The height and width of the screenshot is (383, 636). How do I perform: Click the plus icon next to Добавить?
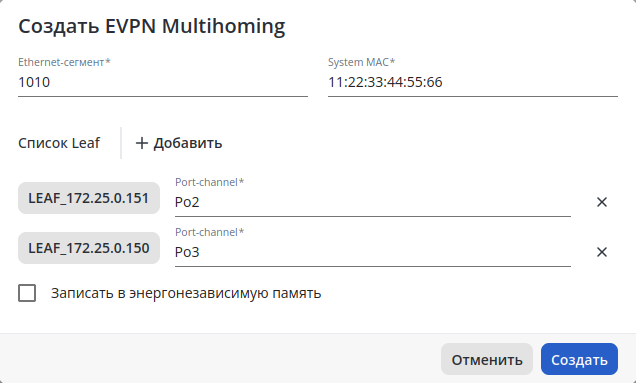click(x=142, y=143)
